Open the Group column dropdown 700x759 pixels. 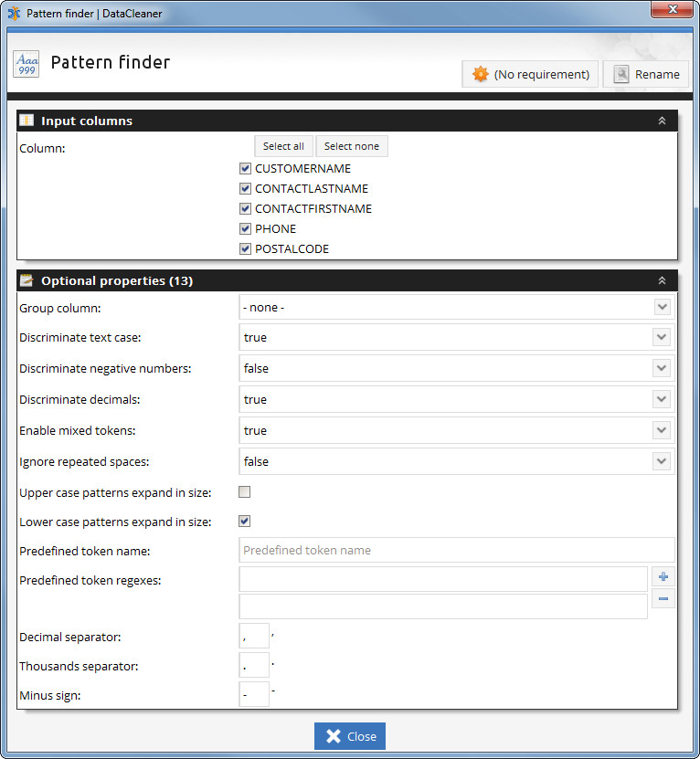pyautogui.click(x=662, y=307)
